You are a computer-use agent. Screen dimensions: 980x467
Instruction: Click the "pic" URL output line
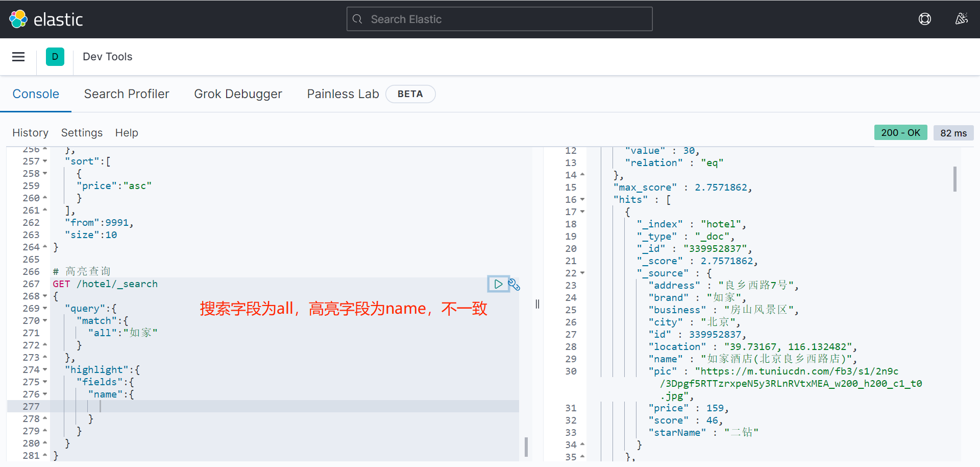(785, 384)
